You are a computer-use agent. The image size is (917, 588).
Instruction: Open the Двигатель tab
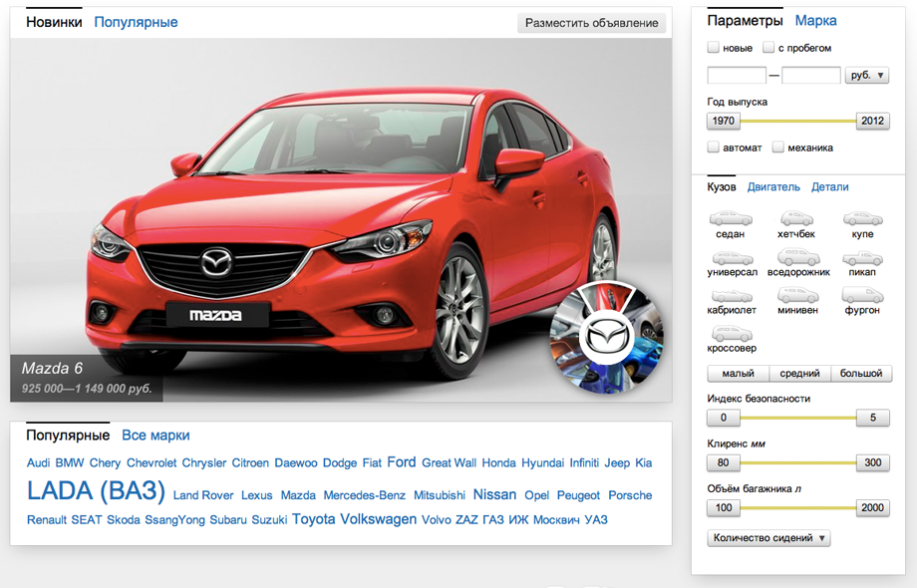click(773, 187)
